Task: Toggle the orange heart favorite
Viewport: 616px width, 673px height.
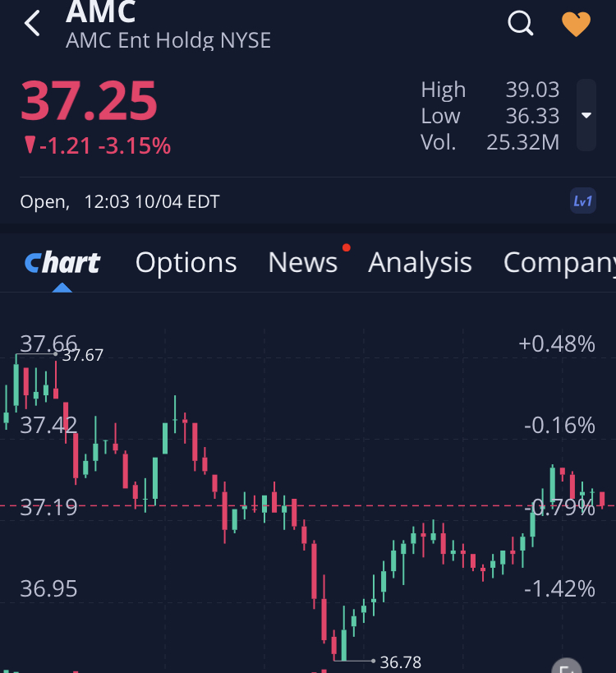Action: coord(576,24)
